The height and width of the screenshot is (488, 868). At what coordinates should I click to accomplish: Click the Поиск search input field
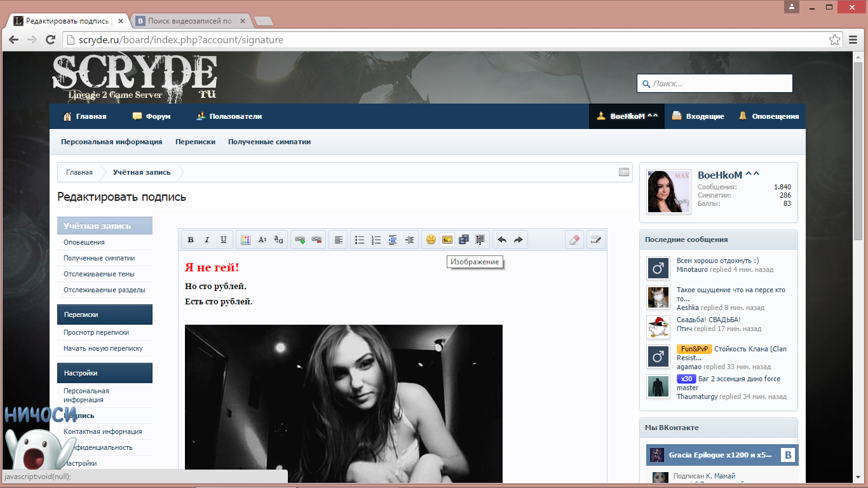[719, 83]
